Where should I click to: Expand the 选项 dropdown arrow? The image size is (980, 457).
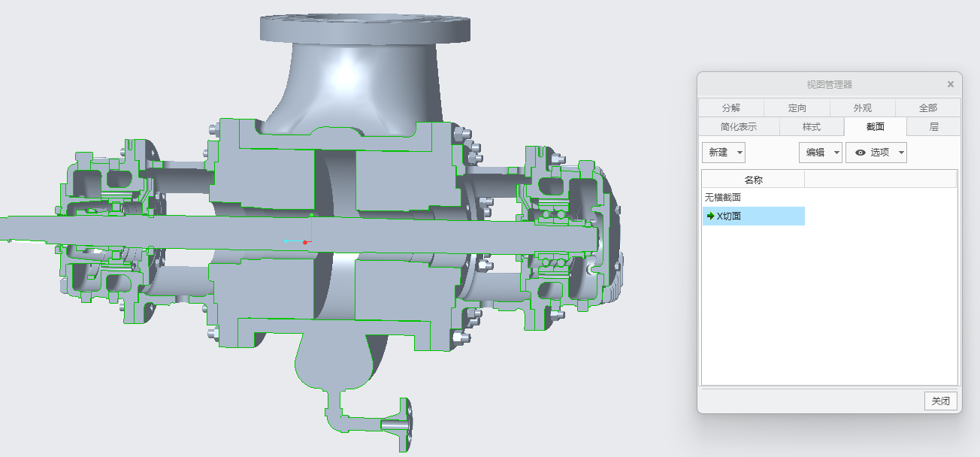[901, 153]
